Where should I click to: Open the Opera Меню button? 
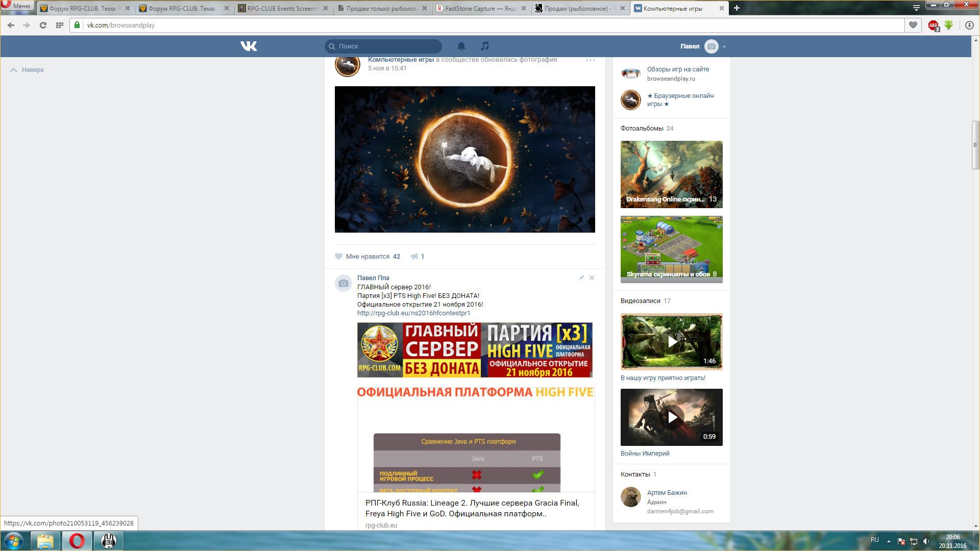click(x=17, y=6)
